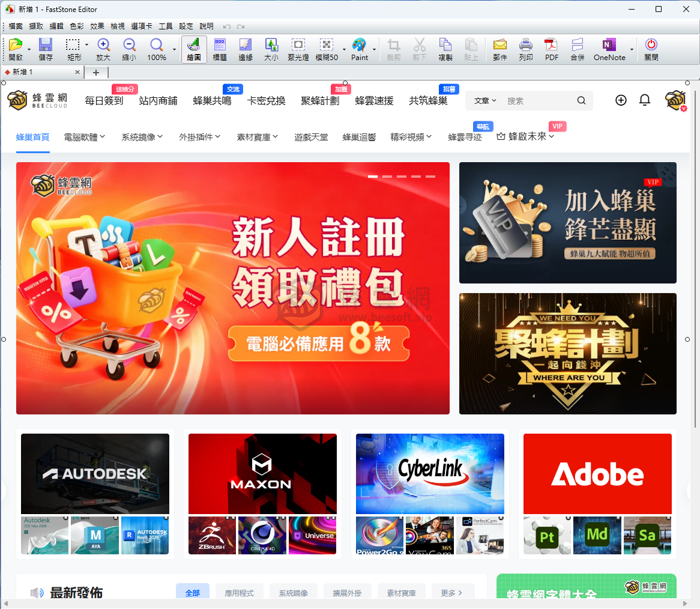
Task: Expand the 模糊50 dropdown arrow
Action: point(344,49)
